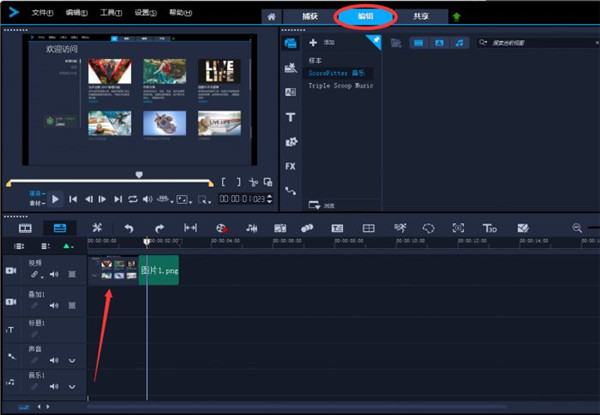Click the scissors split clip icon
Viewport: 600px width, 415px height.
click(253, 182)
